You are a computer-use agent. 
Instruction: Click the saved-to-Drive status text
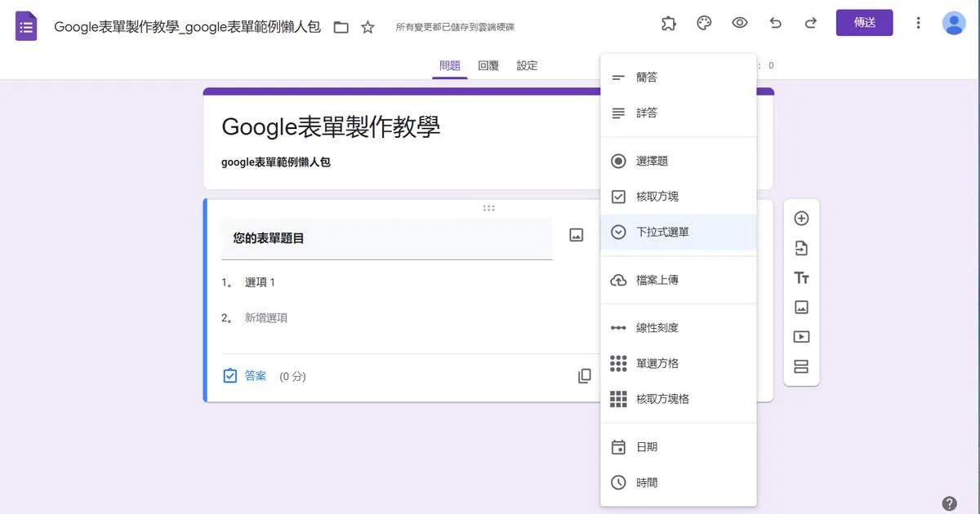coord(455,27)
